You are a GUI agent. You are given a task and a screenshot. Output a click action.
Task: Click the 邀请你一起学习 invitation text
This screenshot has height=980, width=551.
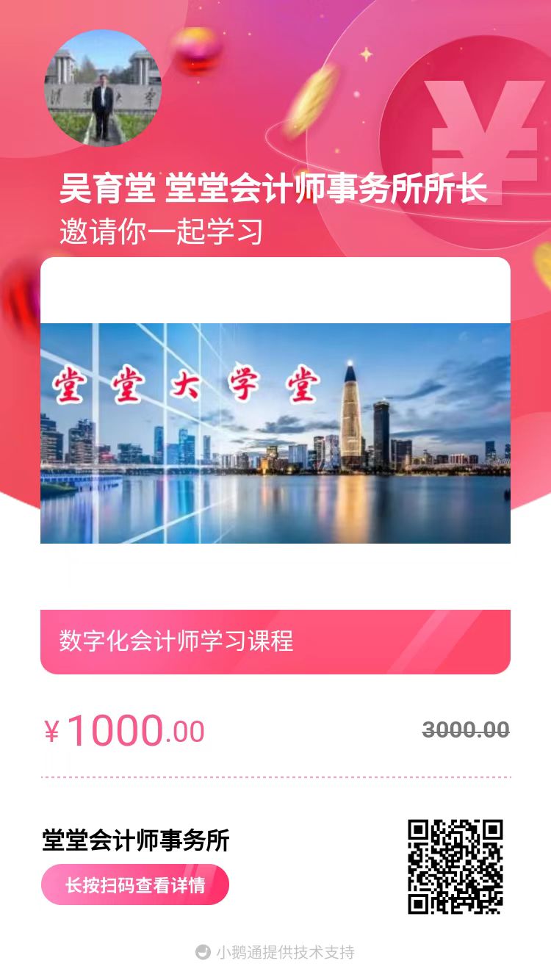click(161, 231)
